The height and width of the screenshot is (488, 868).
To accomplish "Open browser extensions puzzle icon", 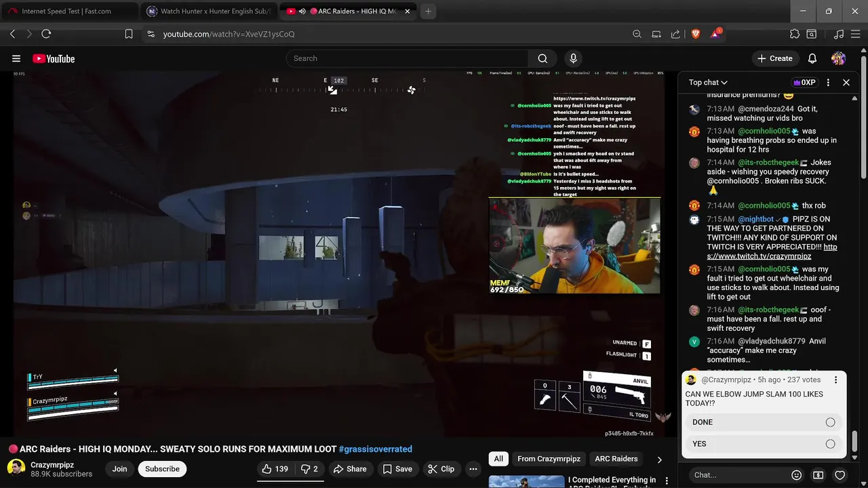I will (x=795, y=34).
